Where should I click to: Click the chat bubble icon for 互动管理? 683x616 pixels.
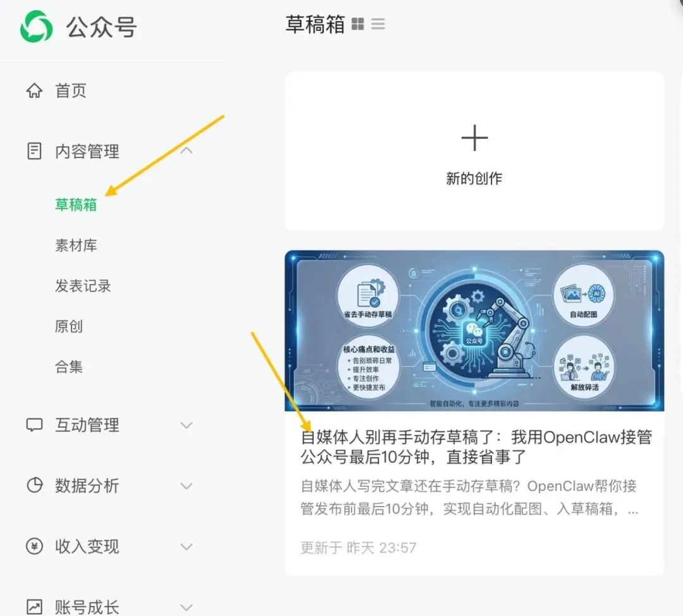[34, 425]
